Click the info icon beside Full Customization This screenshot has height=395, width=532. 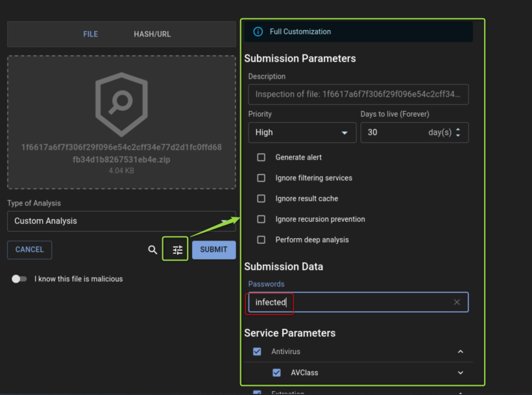point(258,32)
